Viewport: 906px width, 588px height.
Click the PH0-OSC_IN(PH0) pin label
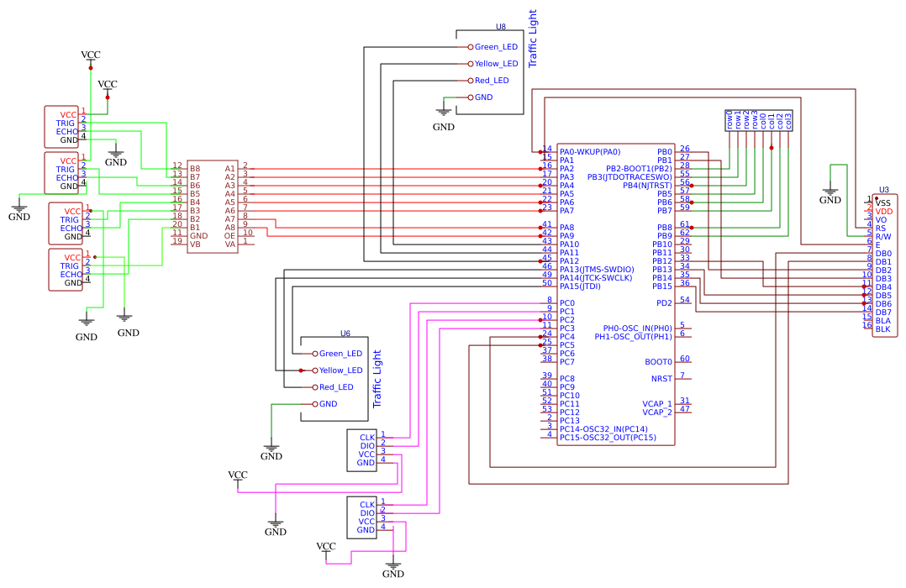point(638,328)
